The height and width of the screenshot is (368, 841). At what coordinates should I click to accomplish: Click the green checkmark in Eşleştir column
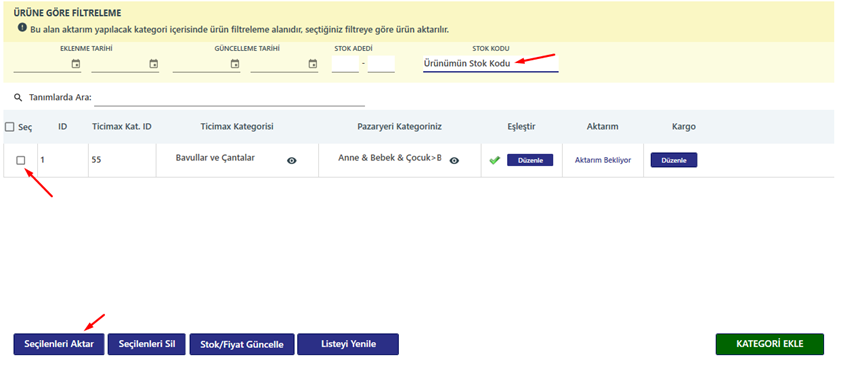point(495,160)
